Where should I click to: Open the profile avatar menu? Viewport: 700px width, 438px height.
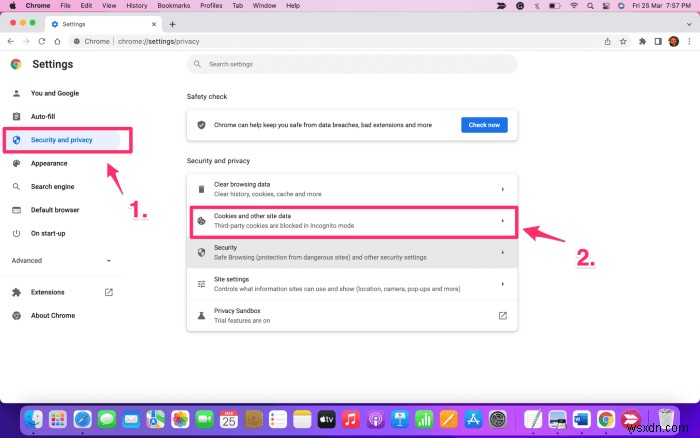coord(674,42)
